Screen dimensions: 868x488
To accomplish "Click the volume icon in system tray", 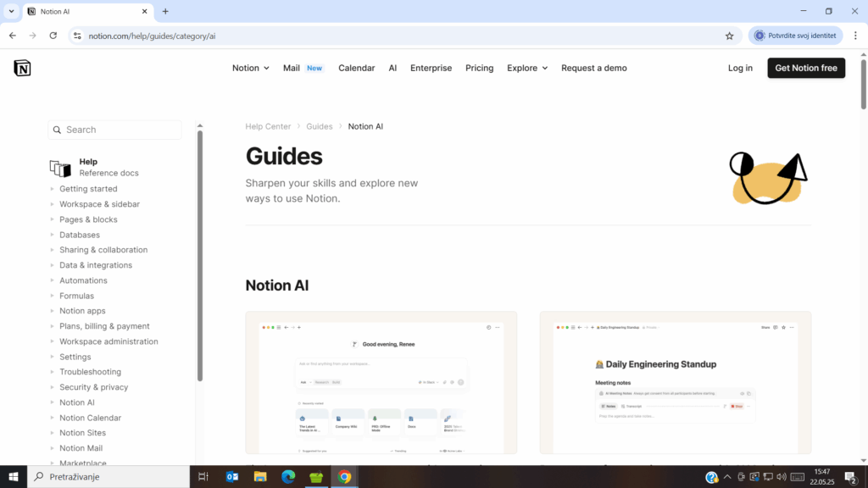I will click(x=782, y=476).
